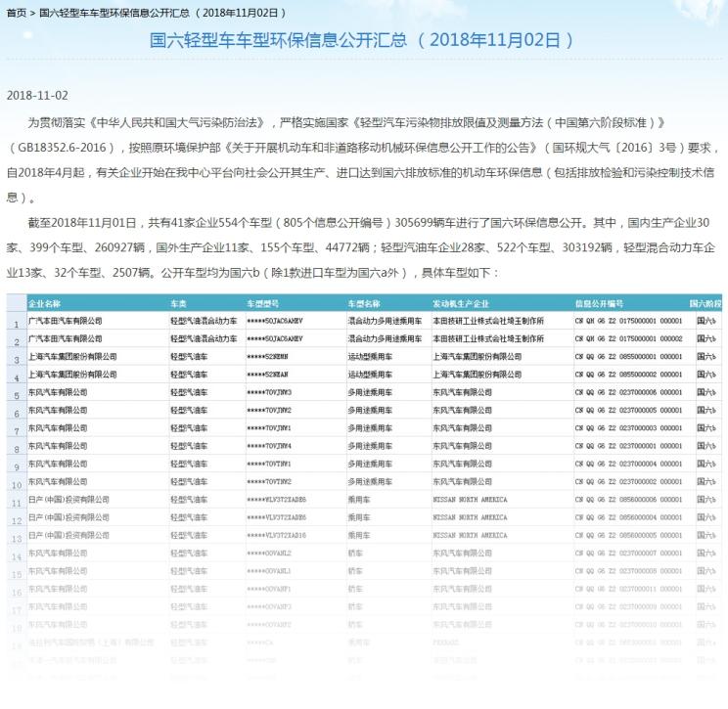This screenshot has width=728, height=709.
Task: Click code CN QQ G6 Z2 0855000002 000001
Action: (628, 375)
